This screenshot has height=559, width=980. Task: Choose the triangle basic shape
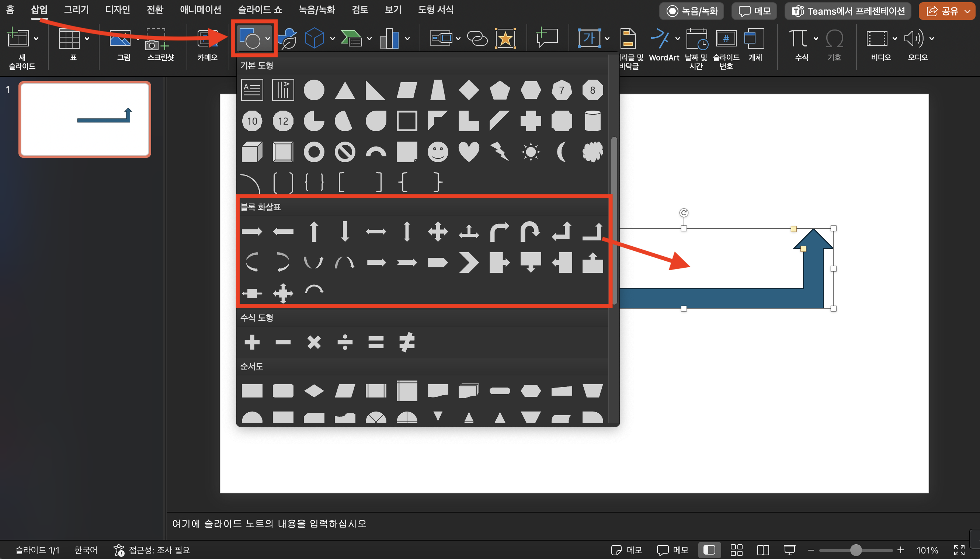345,90
